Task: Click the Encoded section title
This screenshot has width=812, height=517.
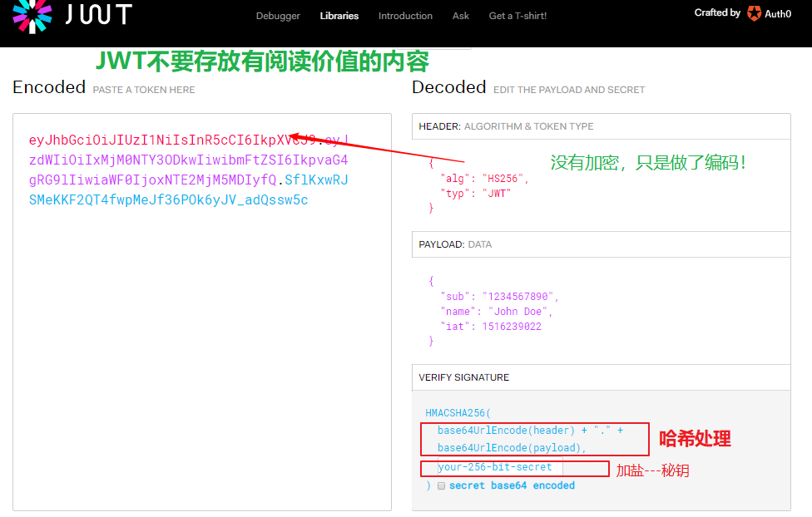Action: [x=49, y=87]
